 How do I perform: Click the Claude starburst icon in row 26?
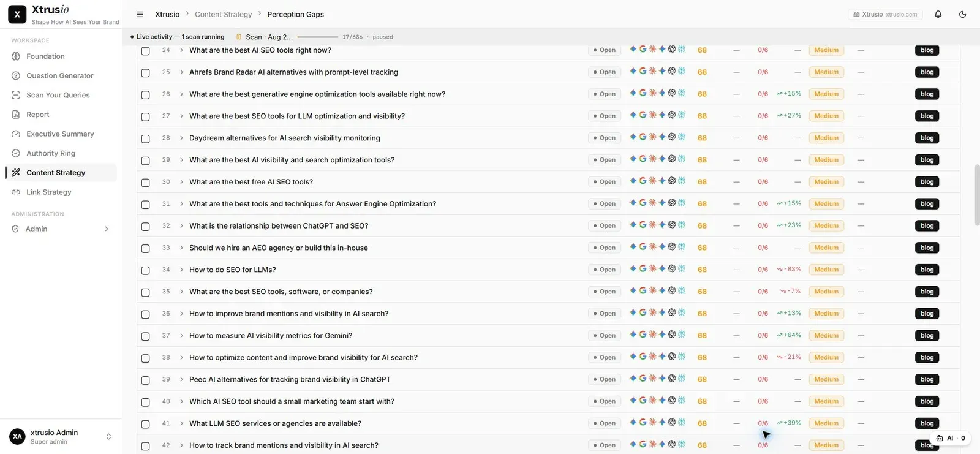(x=652, y=93)
